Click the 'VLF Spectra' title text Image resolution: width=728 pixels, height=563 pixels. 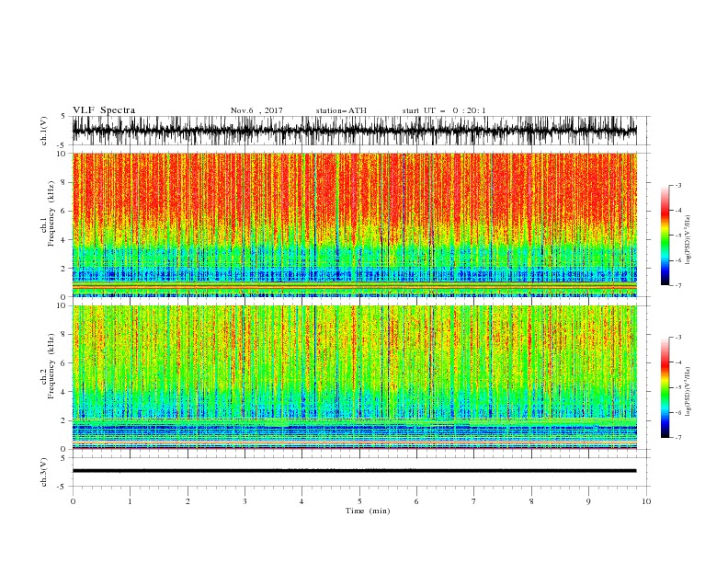(104, 110)
